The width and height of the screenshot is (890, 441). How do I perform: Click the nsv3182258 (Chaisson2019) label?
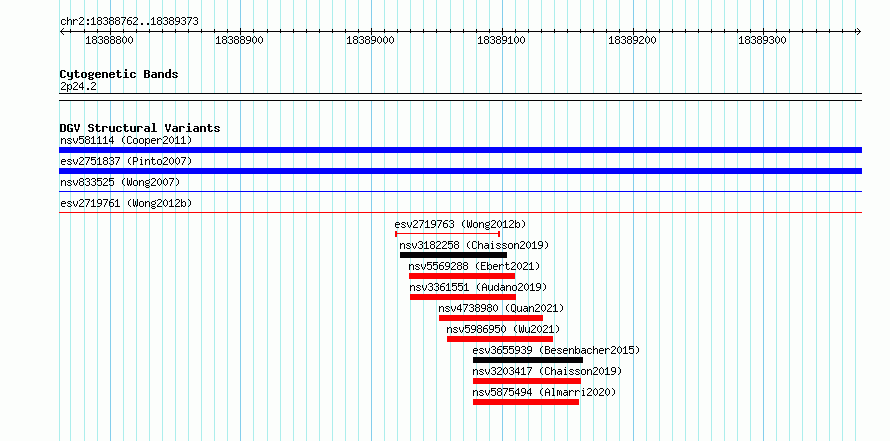[475, 245]
